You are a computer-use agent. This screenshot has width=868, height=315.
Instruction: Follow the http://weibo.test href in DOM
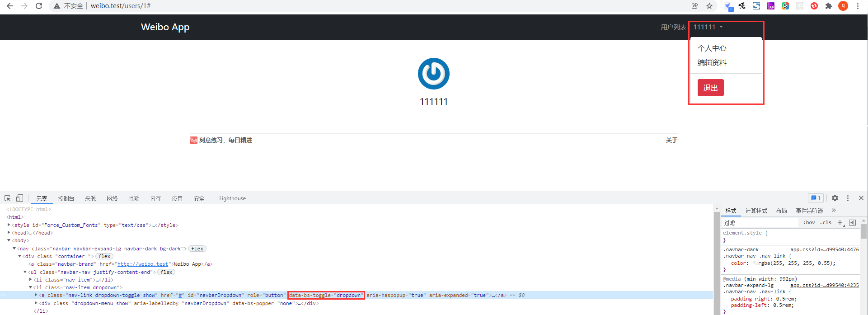[x=143, y=264]
